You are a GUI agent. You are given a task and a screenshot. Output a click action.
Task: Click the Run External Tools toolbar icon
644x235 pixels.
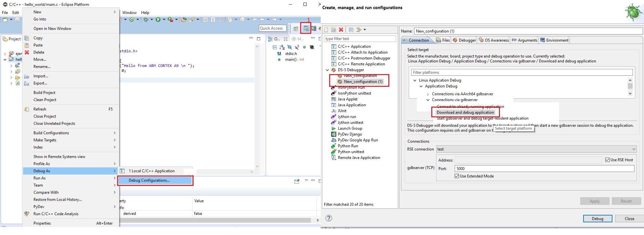tap(170, 20)
